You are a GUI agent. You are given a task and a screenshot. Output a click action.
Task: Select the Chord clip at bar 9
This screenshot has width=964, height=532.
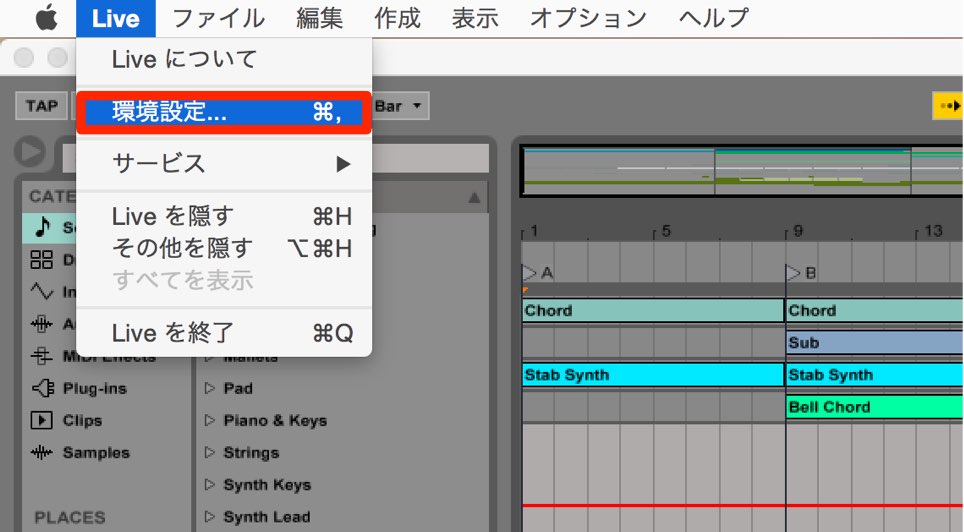(x=875, y=311)
